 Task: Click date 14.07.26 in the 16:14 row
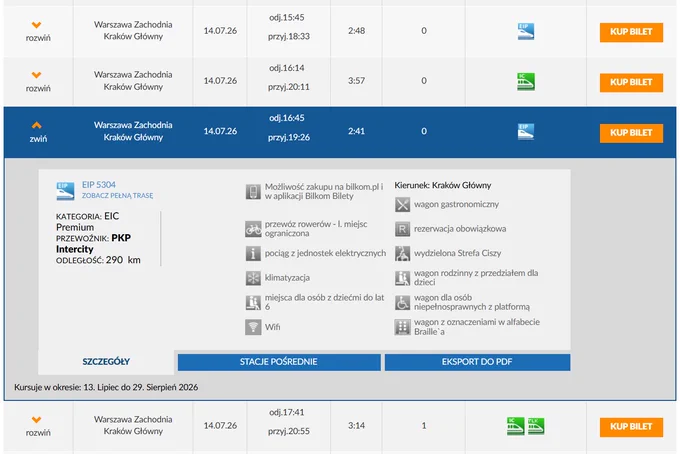click(220, 81)
